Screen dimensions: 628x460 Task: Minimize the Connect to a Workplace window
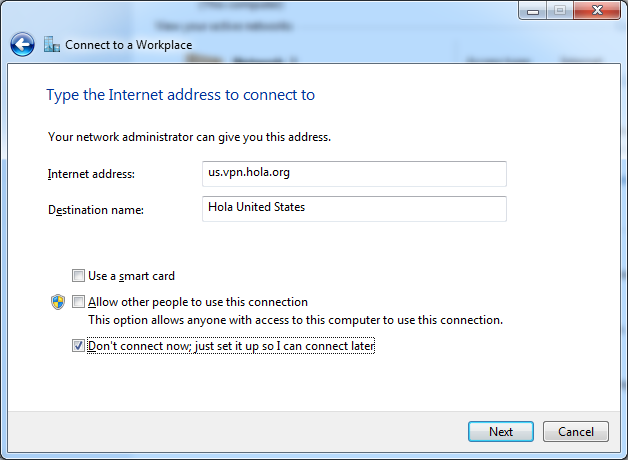click(x=533, y=10)
